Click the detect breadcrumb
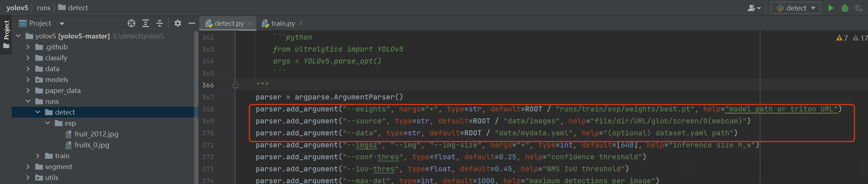The height and width of the screenshot is (184, 868). click(73, 8)
